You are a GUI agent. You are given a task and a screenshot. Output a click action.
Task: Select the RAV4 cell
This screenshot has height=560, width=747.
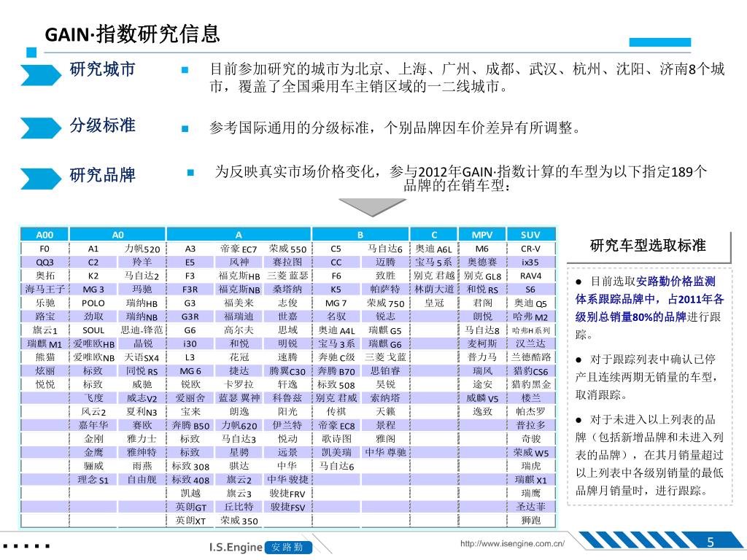531,276
